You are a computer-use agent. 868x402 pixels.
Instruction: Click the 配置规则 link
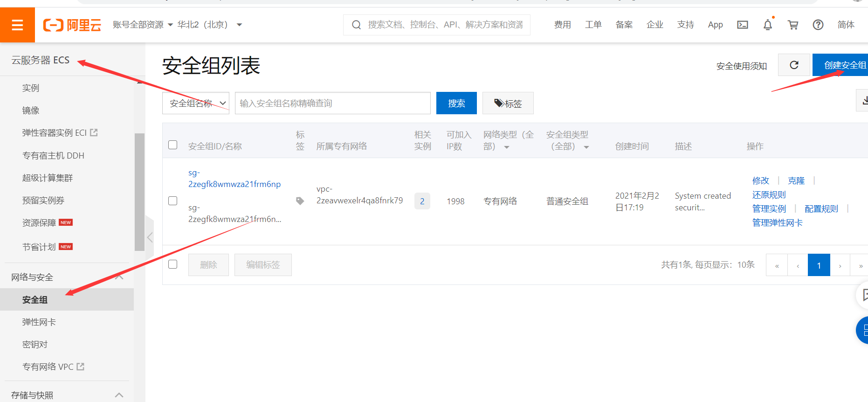tap(821, 209)
